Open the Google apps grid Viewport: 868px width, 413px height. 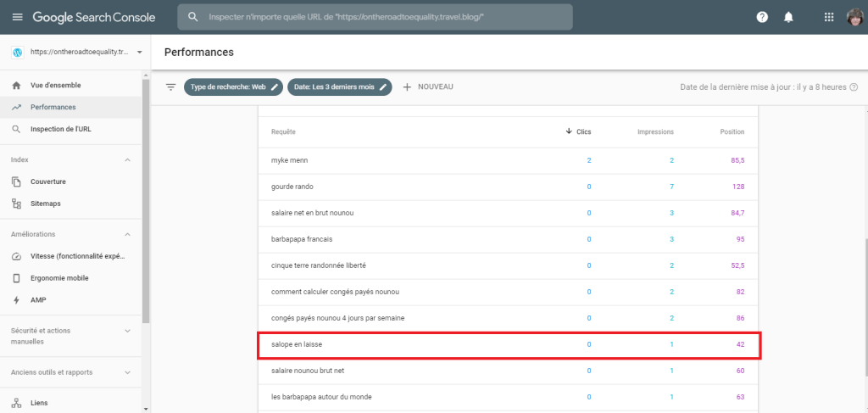coord(829,17)
